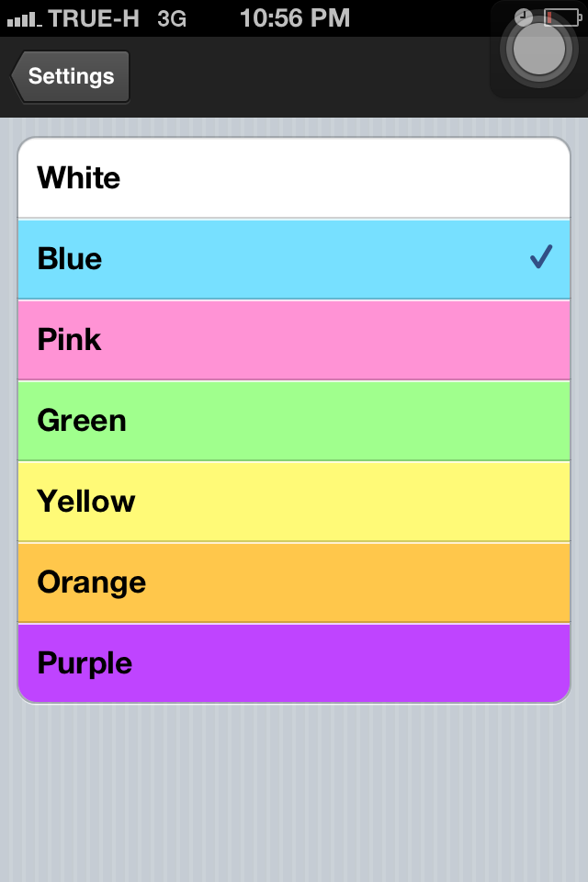Go back to Settings
The width and height of the screenshot is (588, 882).
pos(70,76)
